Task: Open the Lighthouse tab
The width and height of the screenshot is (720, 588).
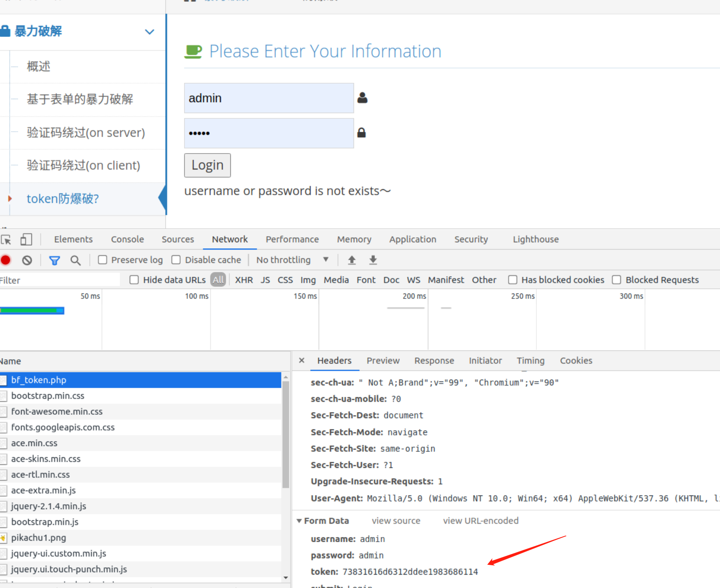Action: point(536,239)
